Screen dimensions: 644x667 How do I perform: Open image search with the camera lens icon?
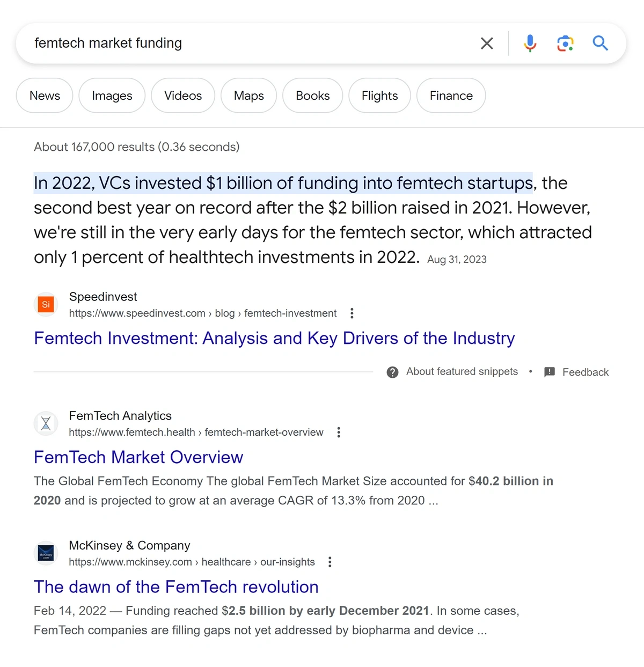(565, 43)
